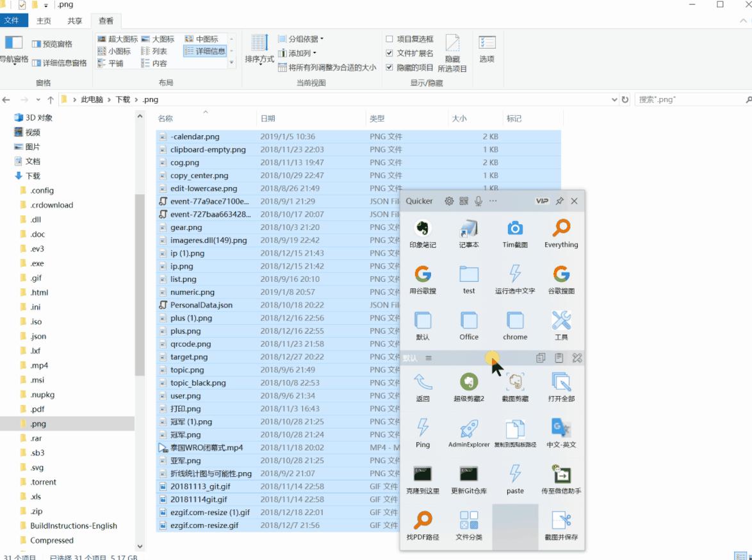Open the recent locations dropdown arrow
The width and height of the screenshot is (752, 560).
(38, 100)
